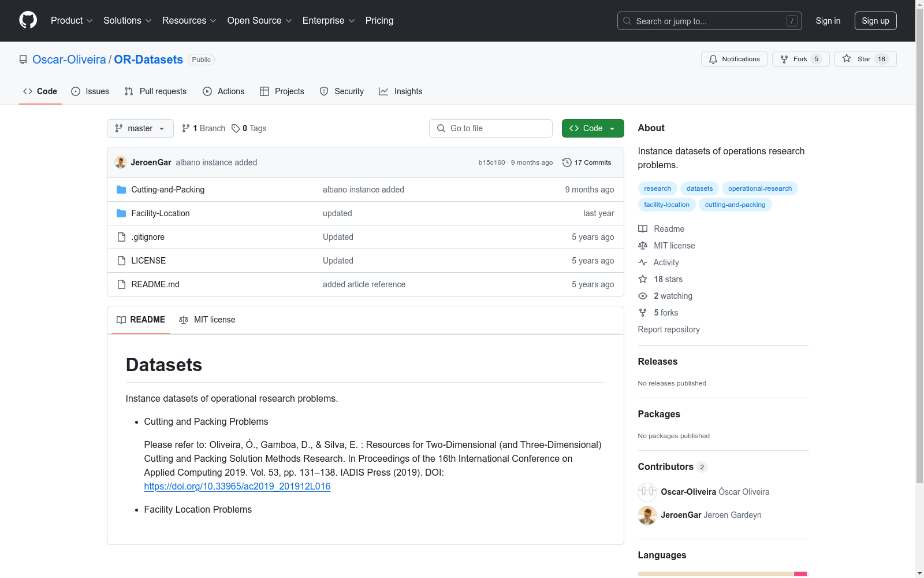View the 2 watching link
924x578 pixels.
pyautogui.click(x=665, y=296)
